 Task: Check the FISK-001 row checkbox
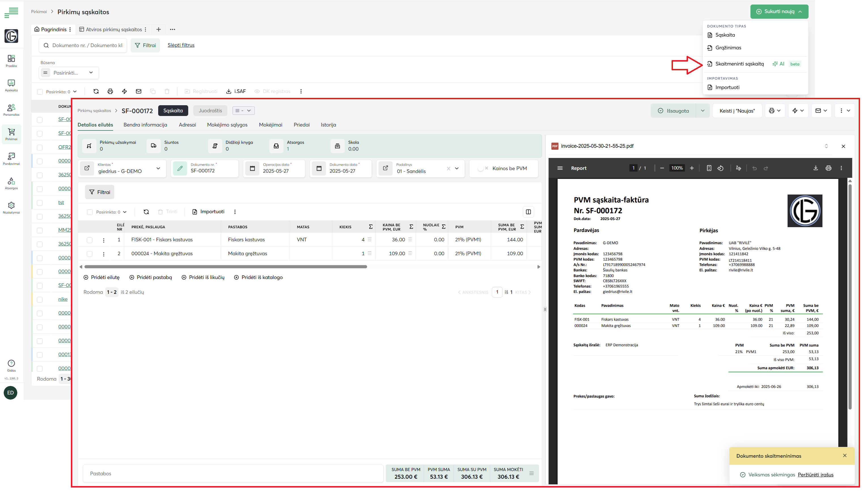90,240
